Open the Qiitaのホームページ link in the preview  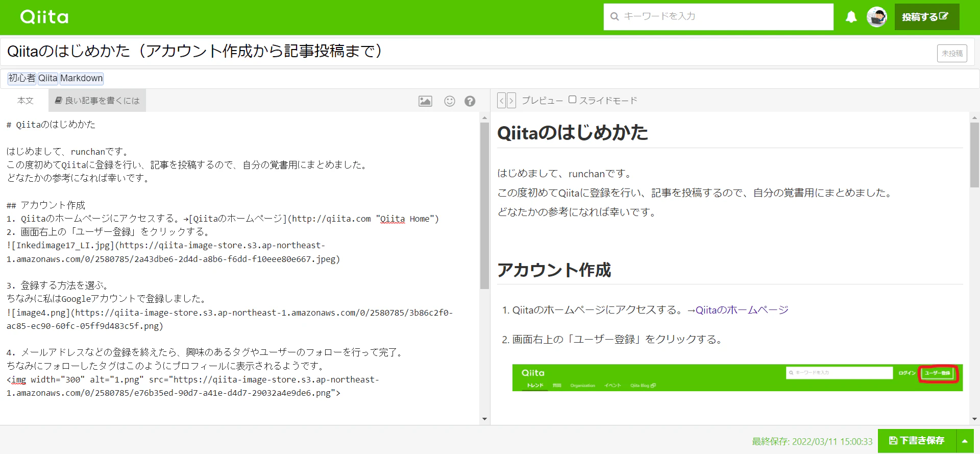click(742, 310)
